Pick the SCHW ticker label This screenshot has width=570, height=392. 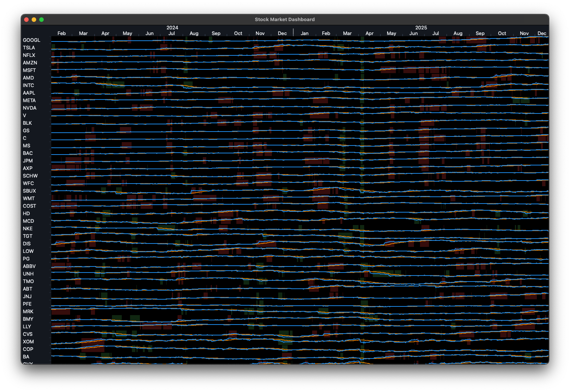[30, 176]
